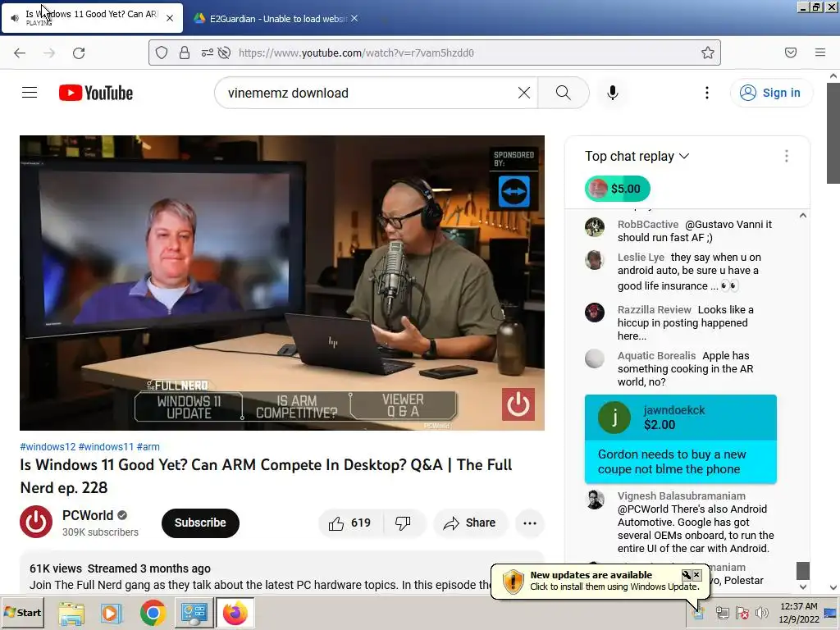Mute the playing tab via speaker icon
Screen dimensions: 840x630
pos(15,18)
